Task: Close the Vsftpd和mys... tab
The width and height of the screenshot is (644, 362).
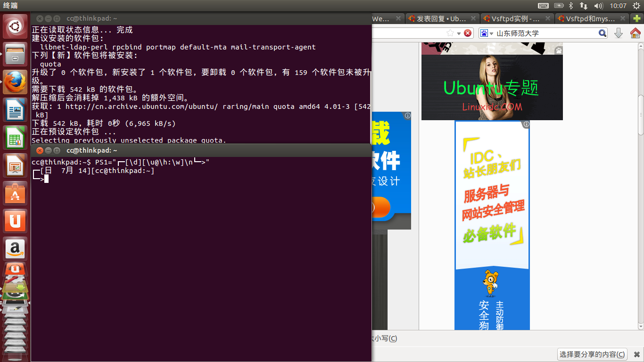Action: coord(622,19)
